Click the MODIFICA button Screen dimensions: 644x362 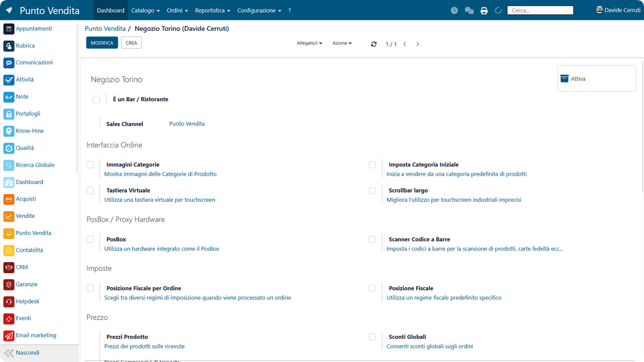tap(102, 43)
